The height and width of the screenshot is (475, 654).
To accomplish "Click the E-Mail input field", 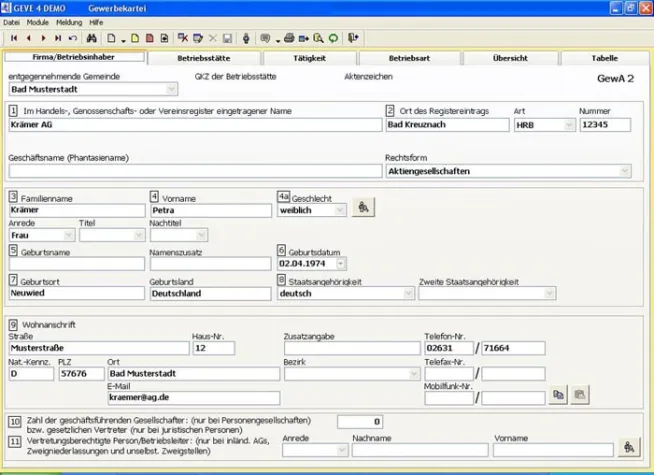I will click(x=193, y=397).
